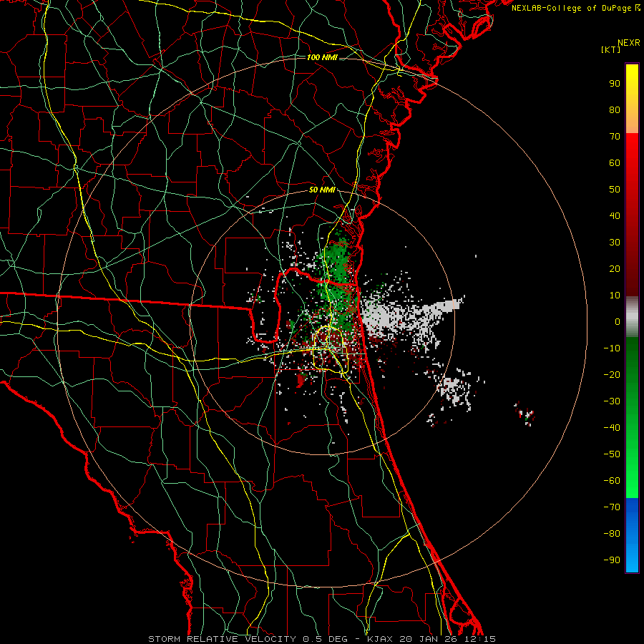Image resolution: width=644 pixels, height=644 pixels.
Task: Click the small red echo patch southwest of radar
Action: point(302,380)
